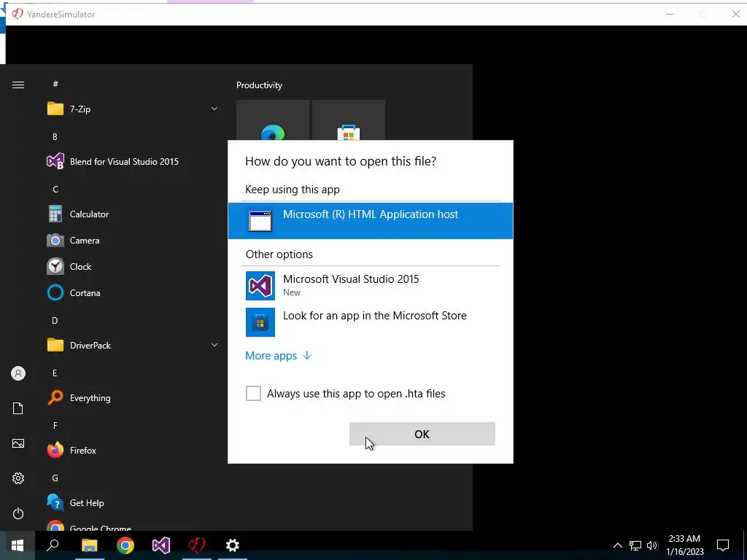Click the 'E' letter header in app list

(55, 373)
